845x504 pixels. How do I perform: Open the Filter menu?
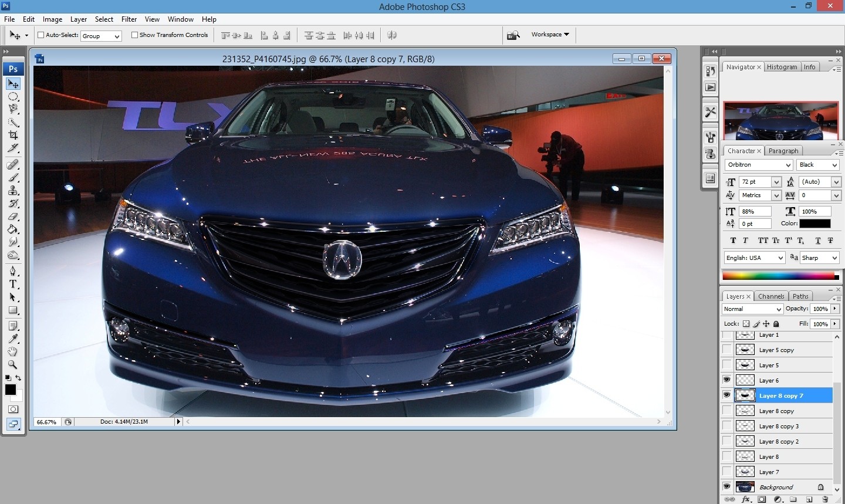[129, 19]
